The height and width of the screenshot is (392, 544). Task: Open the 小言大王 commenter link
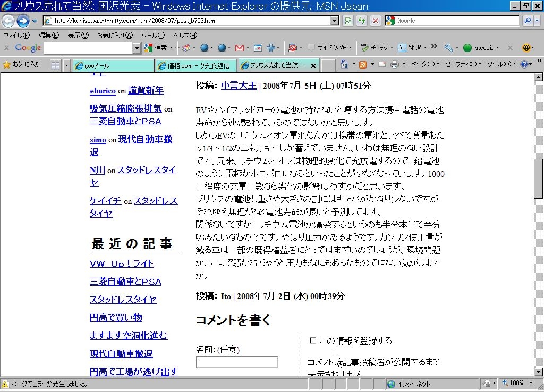[239, 86]
